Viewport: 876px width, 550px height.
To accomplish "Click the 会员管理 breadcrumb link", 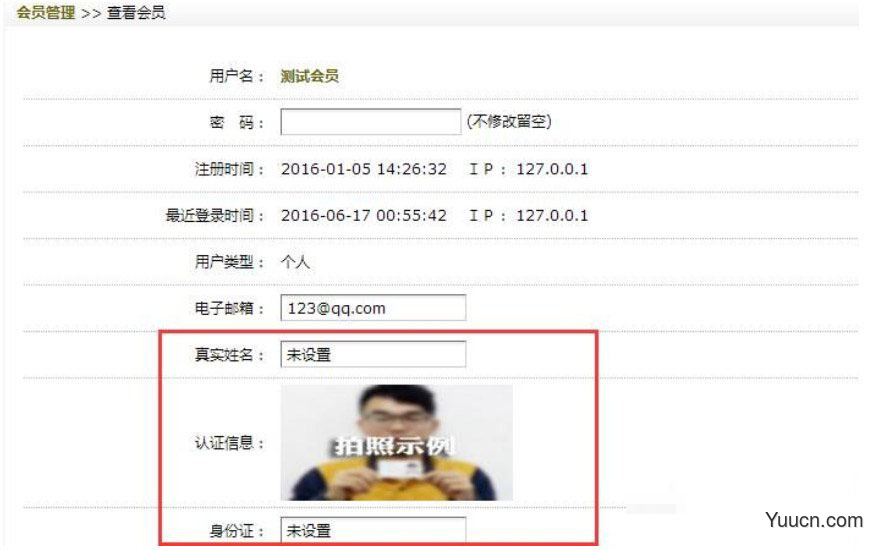I will (45, 12).
